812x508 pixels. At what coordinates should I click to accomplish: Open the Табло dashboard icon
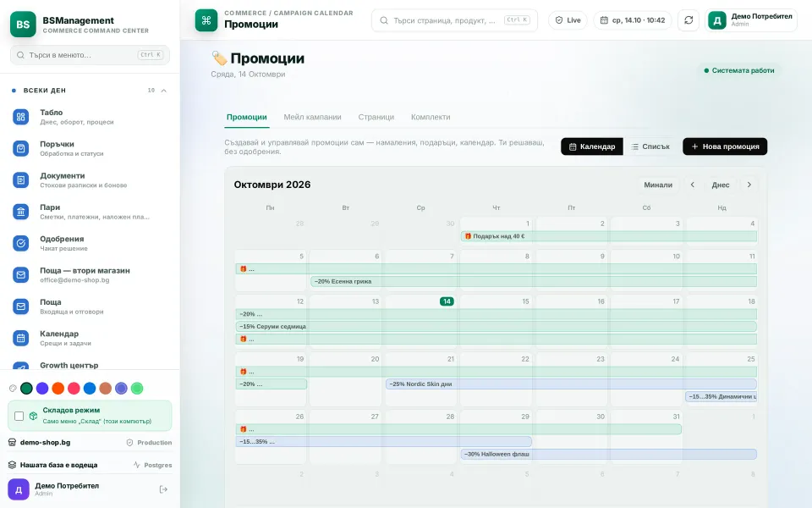coord(20,117)
